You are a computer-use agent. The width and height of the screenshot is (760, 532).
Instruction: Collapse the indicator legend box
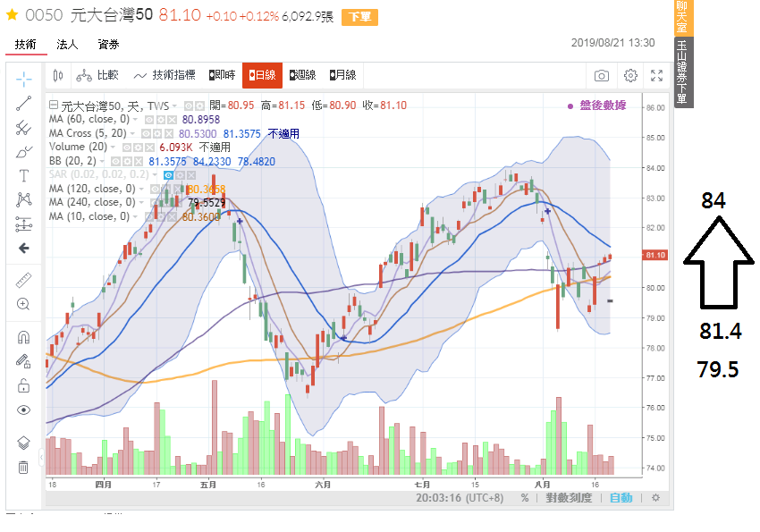pyautogui.click(x=54, y=105)
